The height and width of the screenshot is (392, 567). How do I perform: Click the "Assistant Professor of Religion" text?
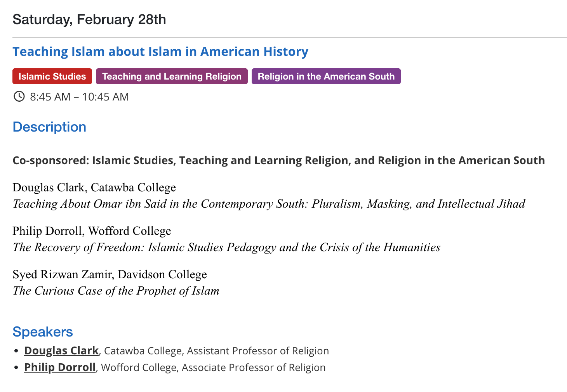[x=258, y=351]
